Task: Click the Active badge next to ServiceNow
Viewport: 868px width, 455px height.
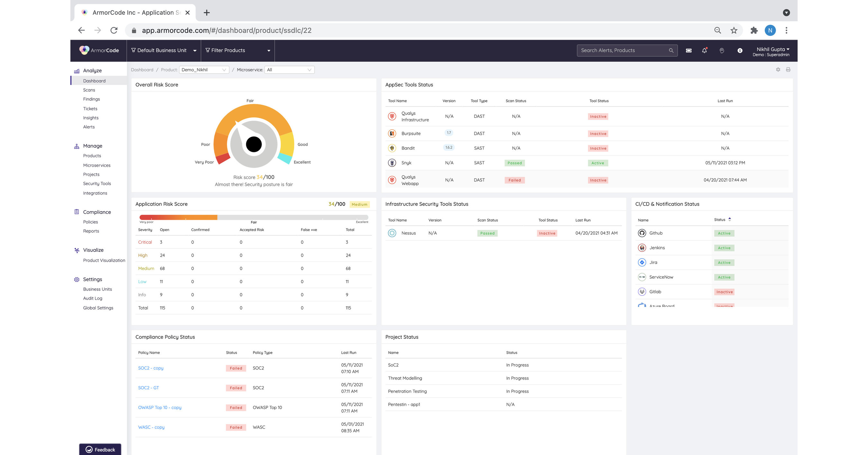Action: [x=724, y=277]
